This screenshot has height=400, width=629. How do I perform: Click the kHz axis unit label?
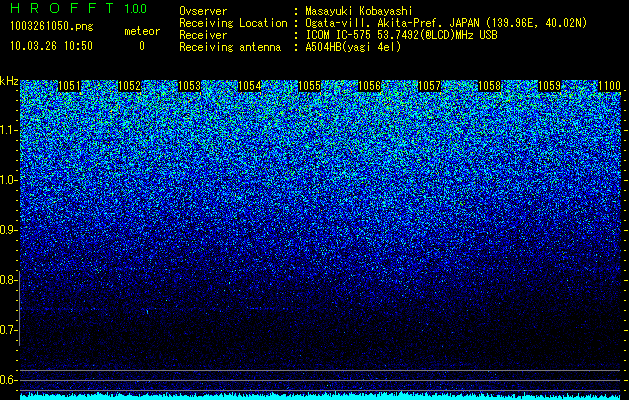[x=9, y=81]
